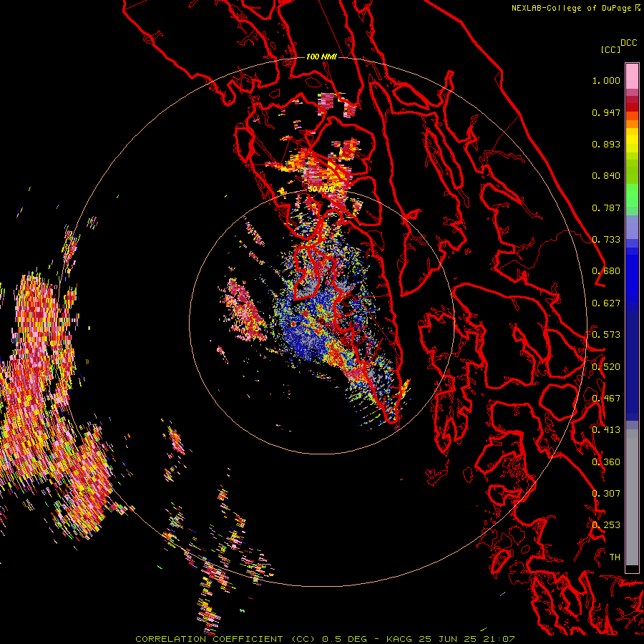
Task: Select the 0.360 legend value
Action: pyautogui.click(x=606, y=462)
